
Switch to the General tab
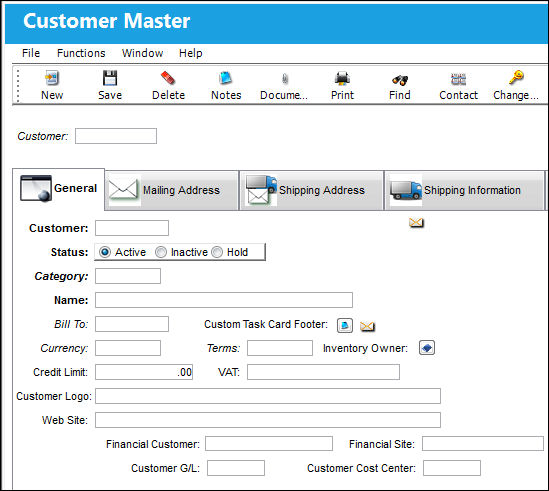pyautogui.click(x=58, y=189)
